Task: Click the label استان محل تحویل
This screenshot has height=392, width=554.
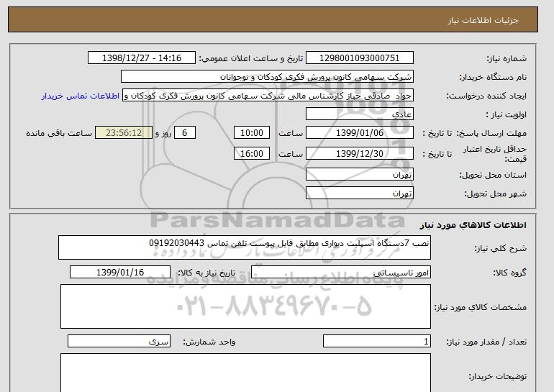Action: pyautogui.click(x=493, y=175)
